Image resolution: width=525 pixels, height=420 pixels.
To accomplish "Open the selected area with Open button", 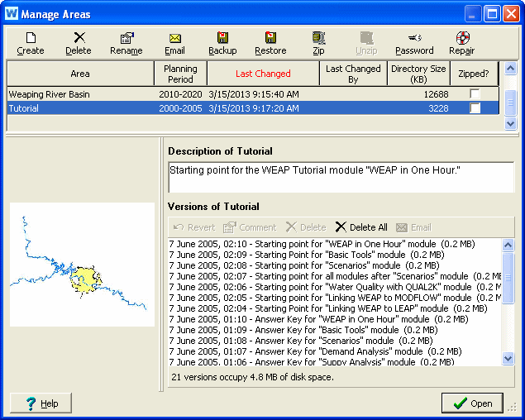I will click(x=472, y=403).
